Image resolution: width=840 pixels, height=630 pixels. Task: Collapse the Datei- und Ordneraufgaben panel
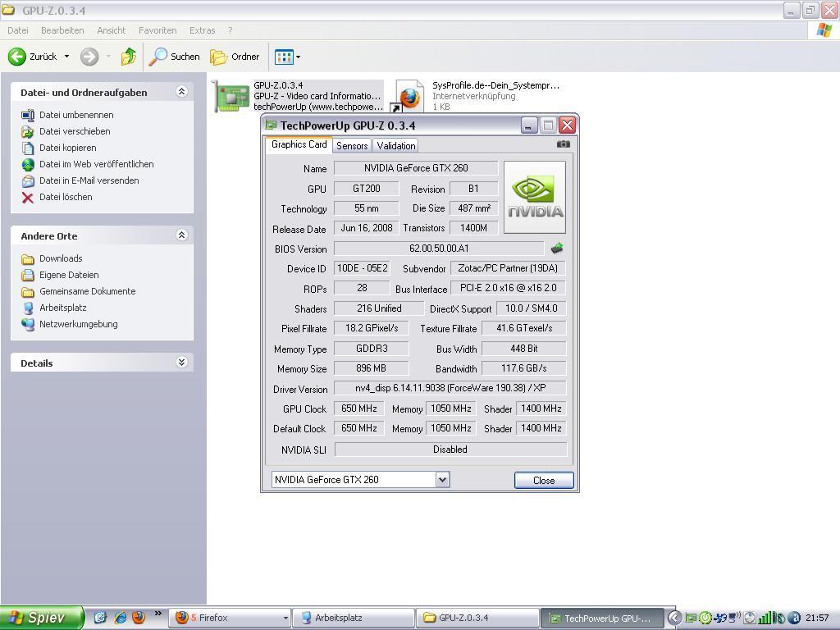click(181, 92)
